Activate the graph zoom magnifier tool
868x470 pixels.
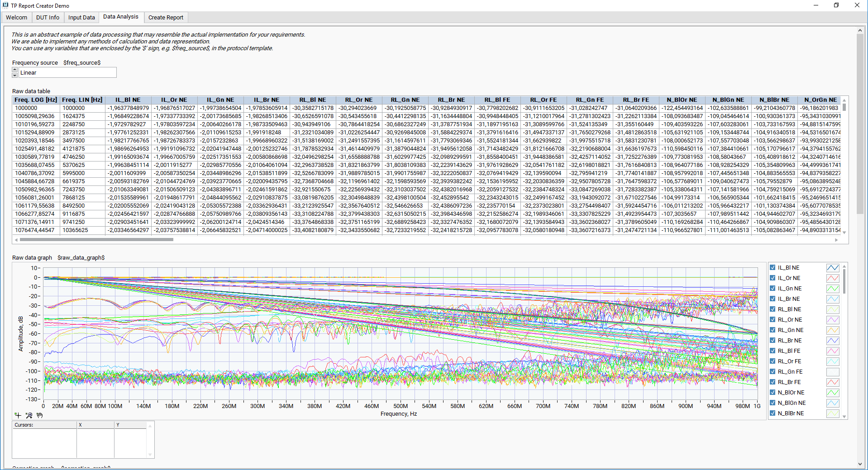click(29, 415)
